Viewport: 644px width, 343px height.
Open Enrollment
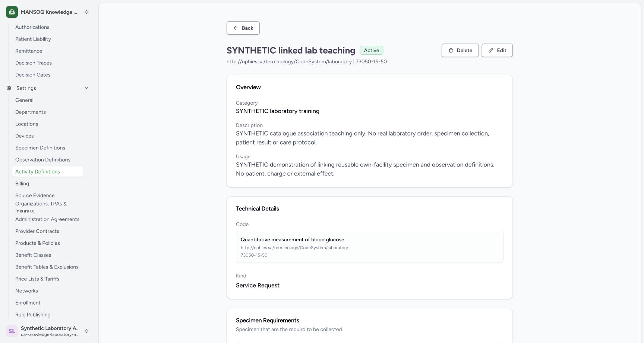[x=28, y=303]
